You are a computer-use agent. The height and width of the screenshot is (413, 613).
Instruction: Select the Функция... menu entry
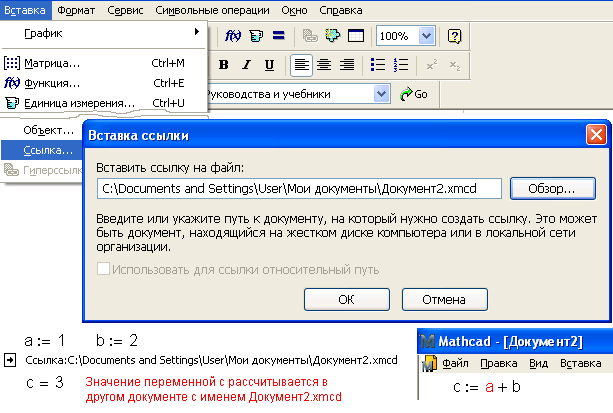[x=104, y=83]
